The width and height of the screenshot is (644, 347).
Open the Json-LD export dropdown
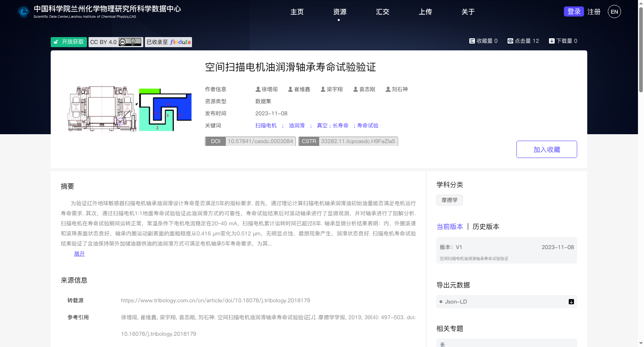[507, 302]
